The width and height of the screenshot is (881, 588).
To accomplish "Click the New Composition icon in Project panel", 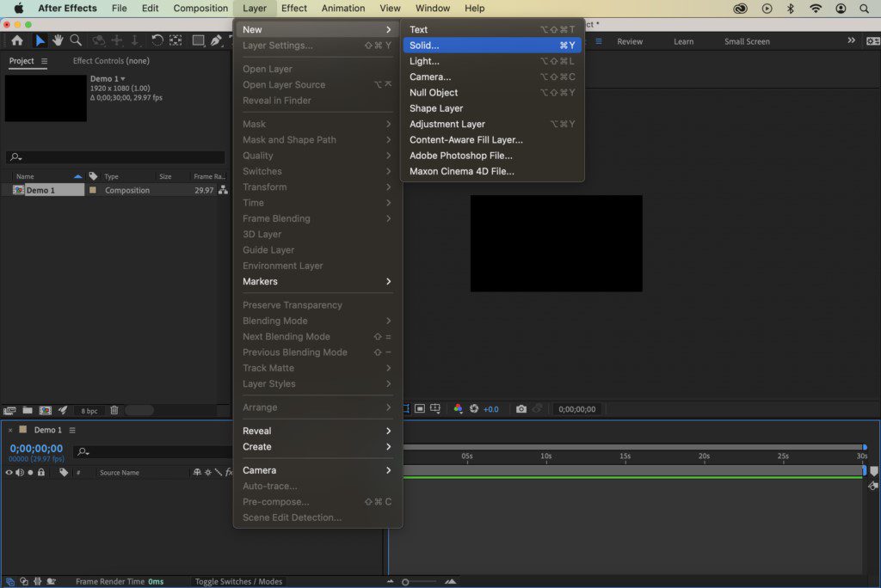I will [45, 411].
